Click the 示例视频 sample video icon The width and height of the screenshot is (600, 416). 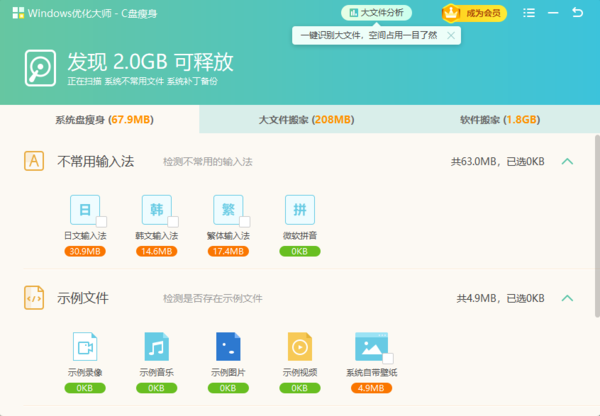299,347
